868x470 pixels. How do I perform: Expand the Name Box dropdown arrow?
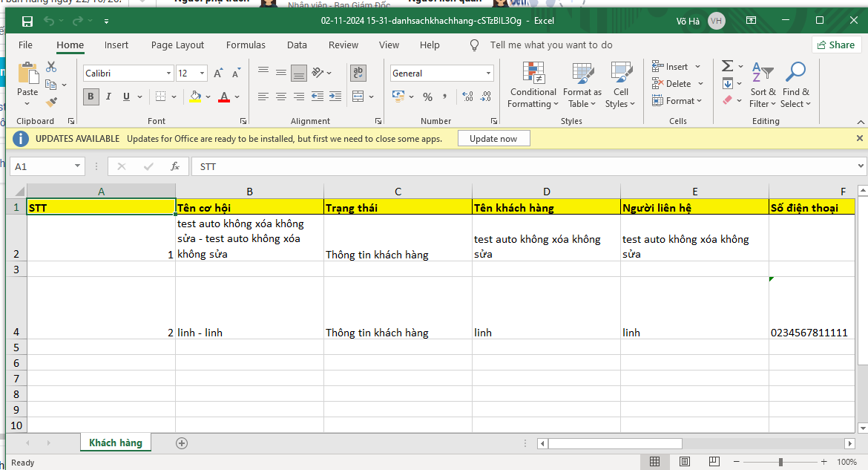click(78, 166)
